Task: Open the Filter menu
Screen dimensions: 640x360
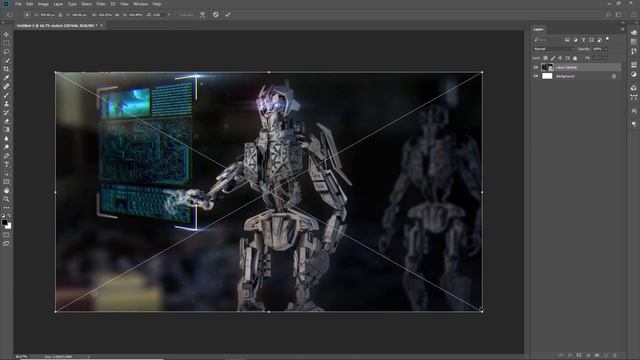Action: pyautogui.click(x=101, y=4)
